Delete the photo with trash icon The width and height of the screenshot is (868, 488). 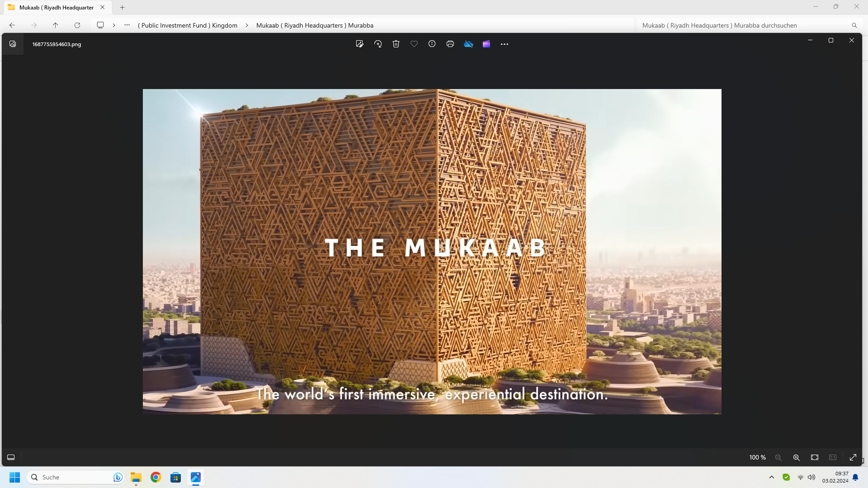[x=396, y=44]
